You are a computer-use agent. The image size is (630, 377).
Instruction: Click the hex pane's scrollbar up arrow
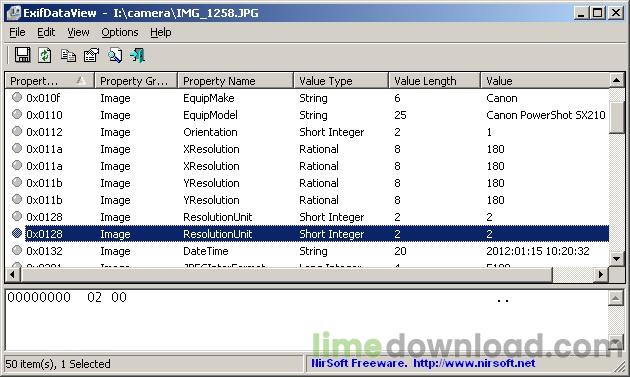pos(616,298)
